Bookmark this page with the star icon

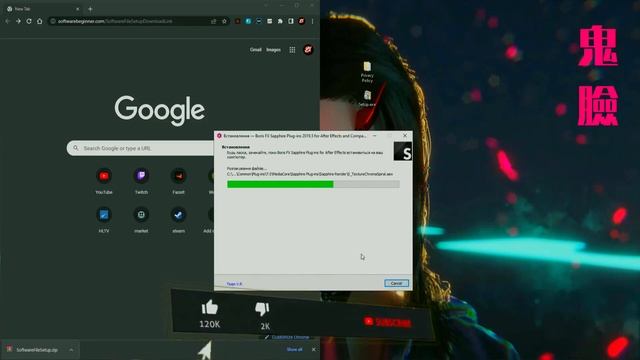point(224,21)
